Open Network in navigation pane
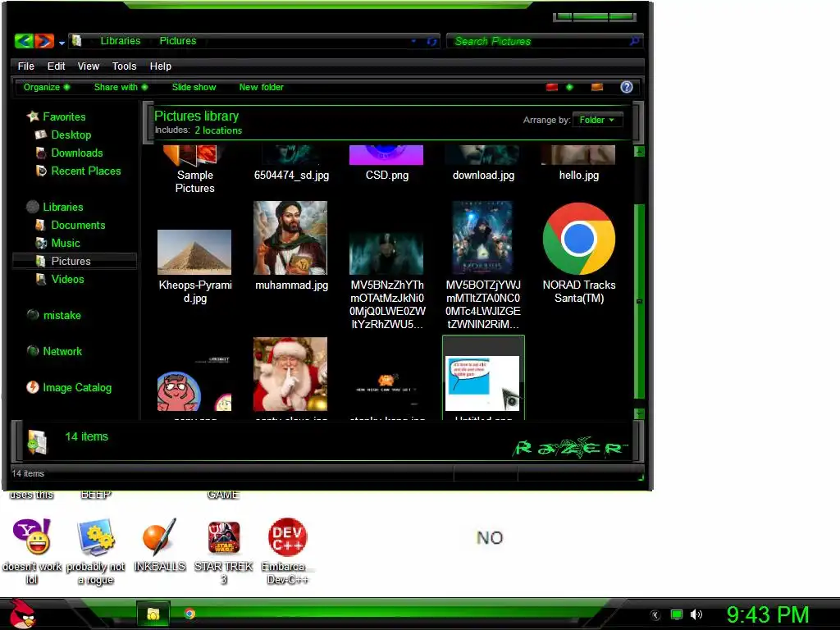Image resolution: width=840 pixels, height=630 pixels. (x=62, y=351)
